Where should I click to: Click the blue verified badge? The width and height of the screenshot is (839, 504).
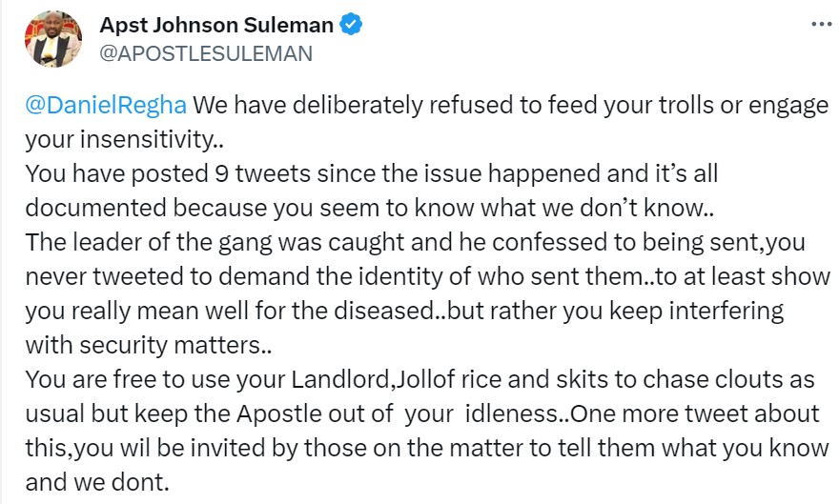352,25
